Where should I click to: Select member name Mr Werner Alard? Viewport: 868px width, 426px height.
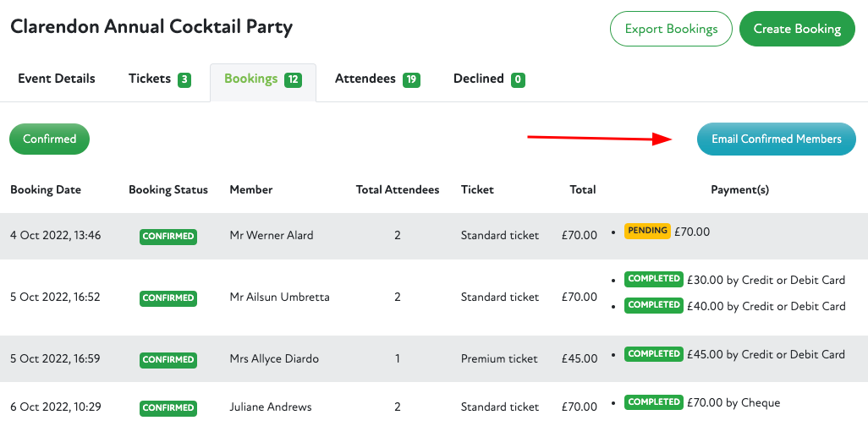point(272,236)
